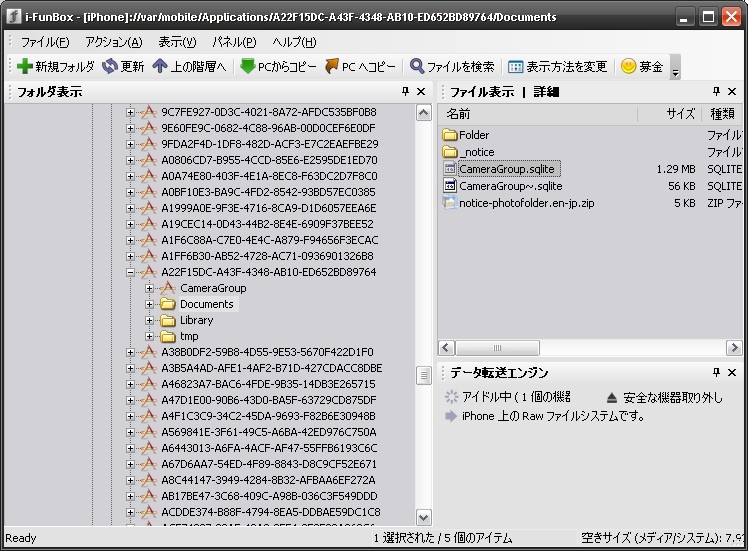
Task: Click the 1.29 MB size cell
Action: pos(675,169)
